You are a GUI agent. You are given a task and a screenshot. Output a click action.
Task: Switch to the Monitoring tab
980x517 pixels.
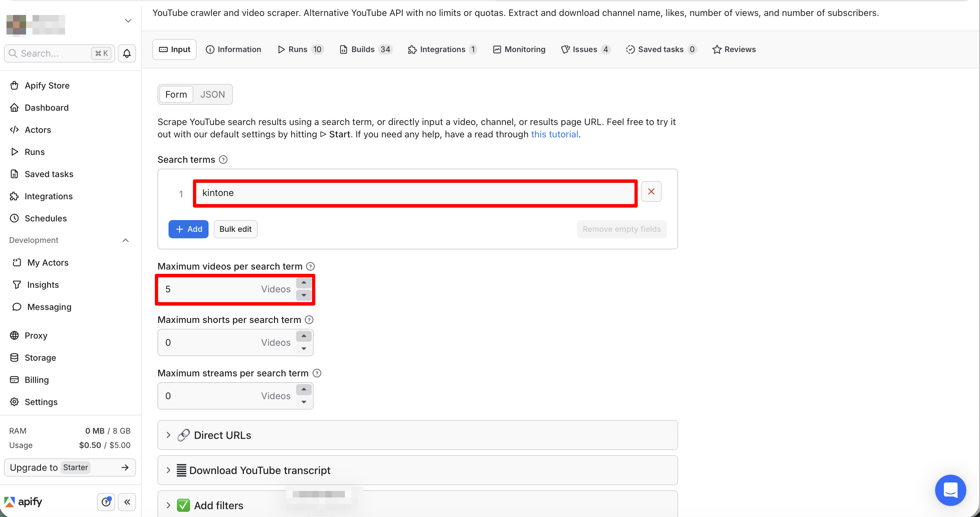(x=519, y=49)
